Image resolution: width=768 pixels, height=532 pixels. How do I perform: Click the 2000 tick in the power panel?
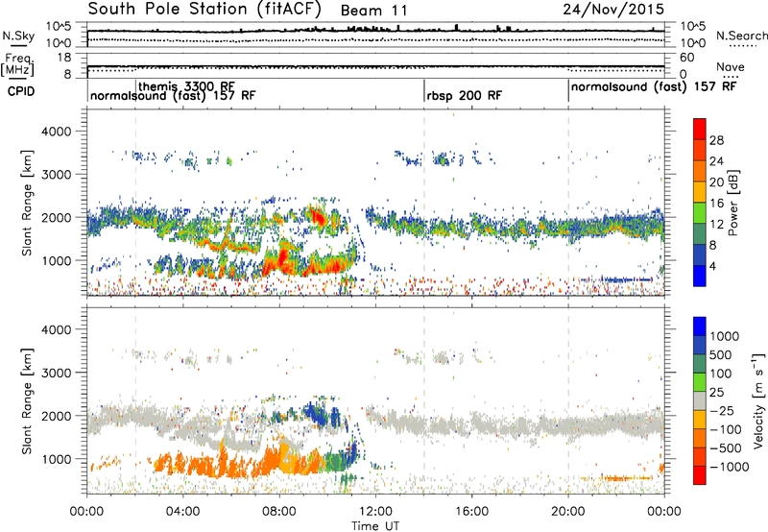pyautogui.click(x=56, y=217)
